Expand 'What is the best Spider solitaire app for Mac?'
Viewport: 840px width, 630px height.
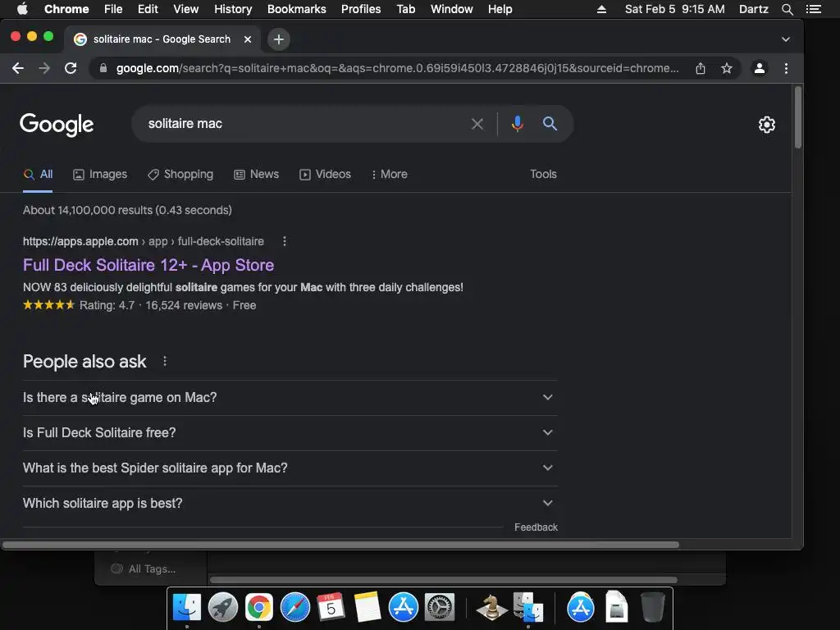point(290,468)
